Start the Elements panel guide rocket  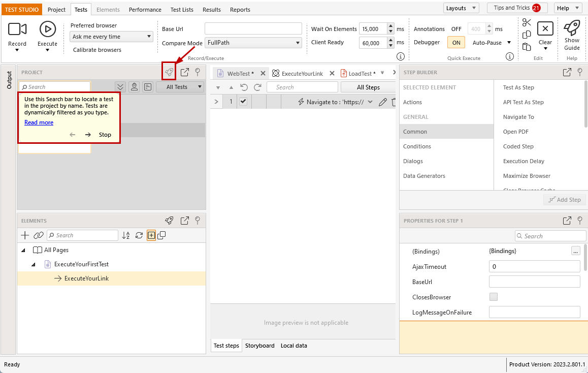(x=169, y=221)
